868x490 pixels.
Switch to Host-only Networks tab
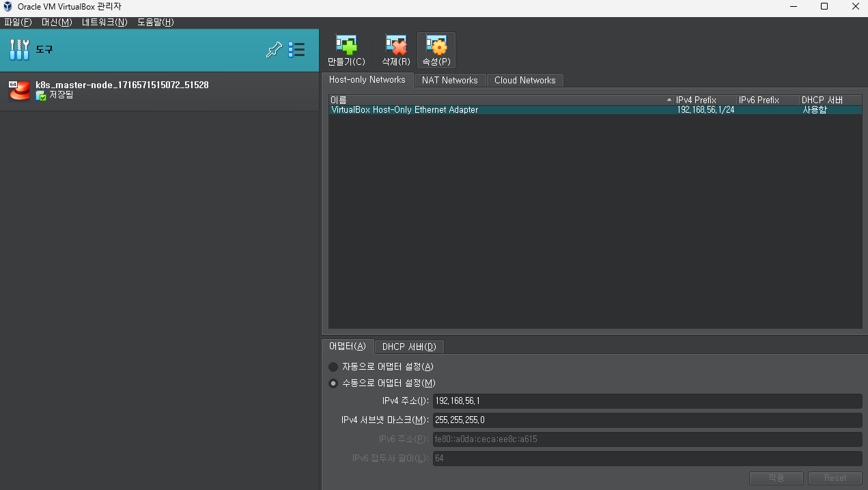click(367, 80)
